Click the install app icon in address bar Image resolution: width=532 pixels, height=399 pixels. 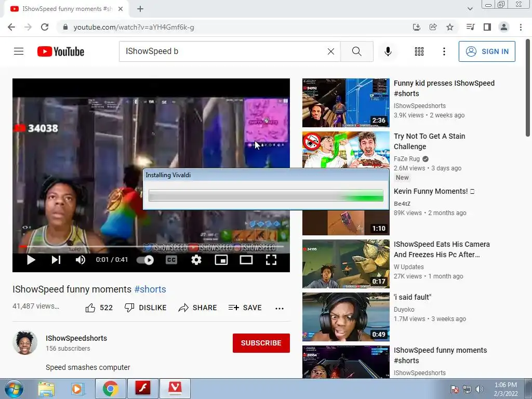[x=416, y=27]
